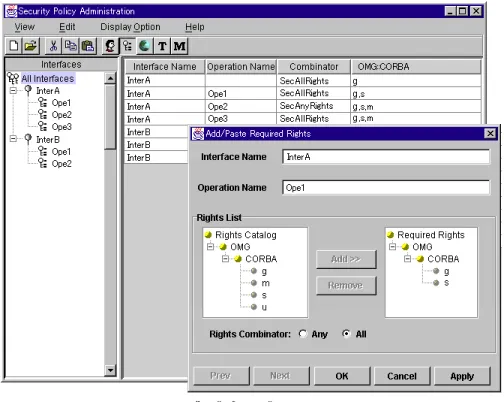
Task: Click the globe toolbar icon
Action: pyautogui.click(x=145, y=46)
